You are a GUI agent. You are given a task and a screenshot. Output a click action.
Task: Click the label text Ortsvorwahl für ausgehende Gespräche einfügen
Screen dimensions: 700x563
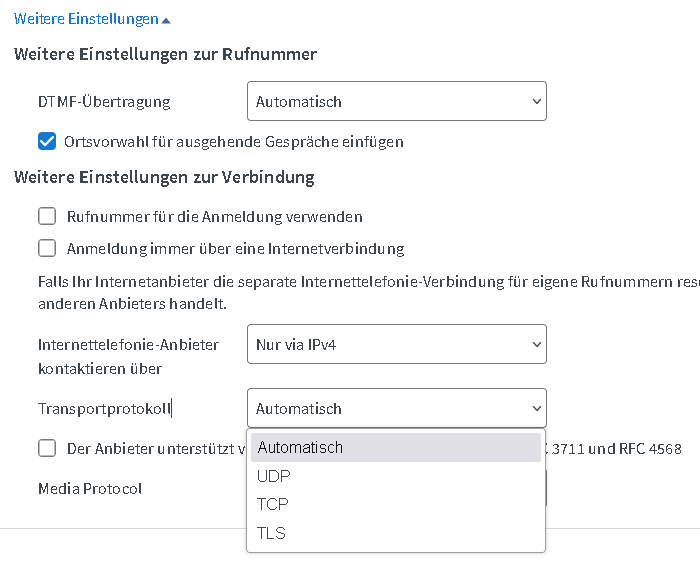(x=235, y=141)
